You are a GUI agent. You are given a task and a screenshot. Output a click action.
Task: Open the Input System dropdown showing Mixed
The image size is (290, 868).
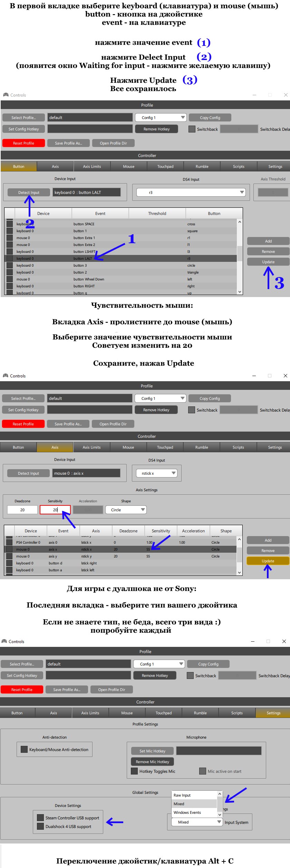(197, 822)
